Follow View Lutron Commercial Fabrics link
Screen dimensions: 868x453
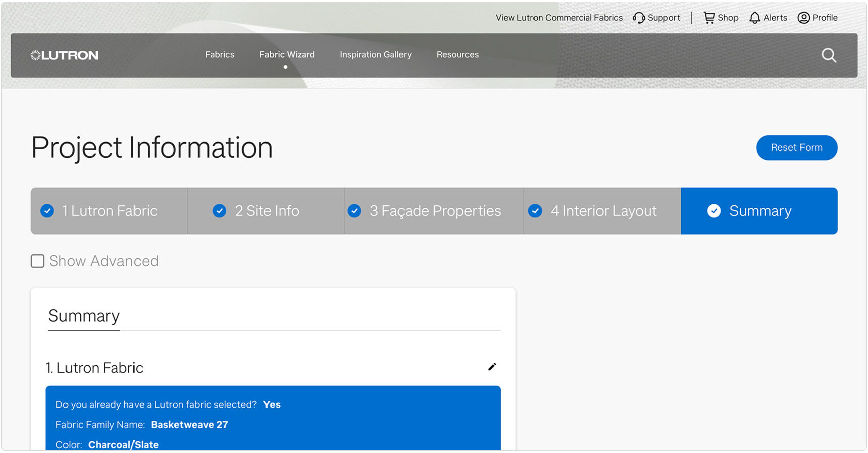click(559, 18)
